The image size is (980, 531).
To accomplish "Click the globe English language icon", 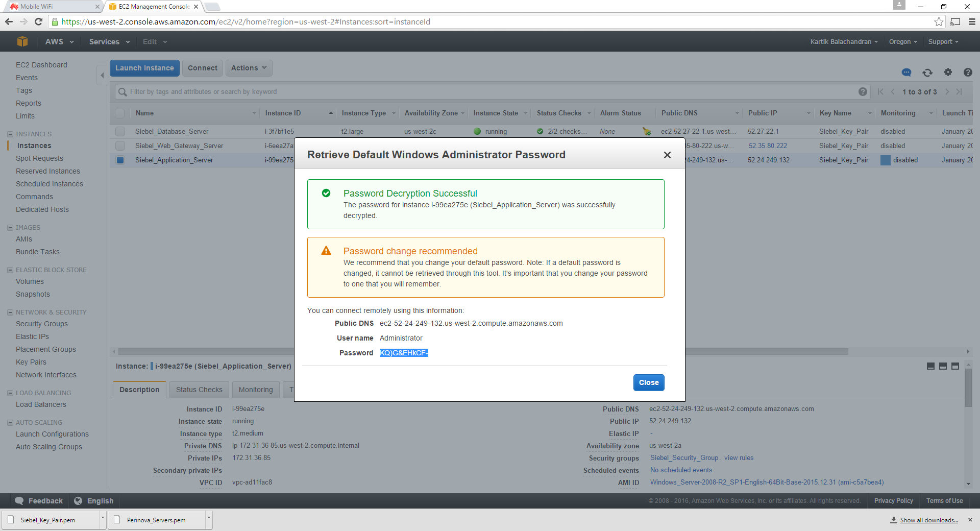I will point(78,501).
